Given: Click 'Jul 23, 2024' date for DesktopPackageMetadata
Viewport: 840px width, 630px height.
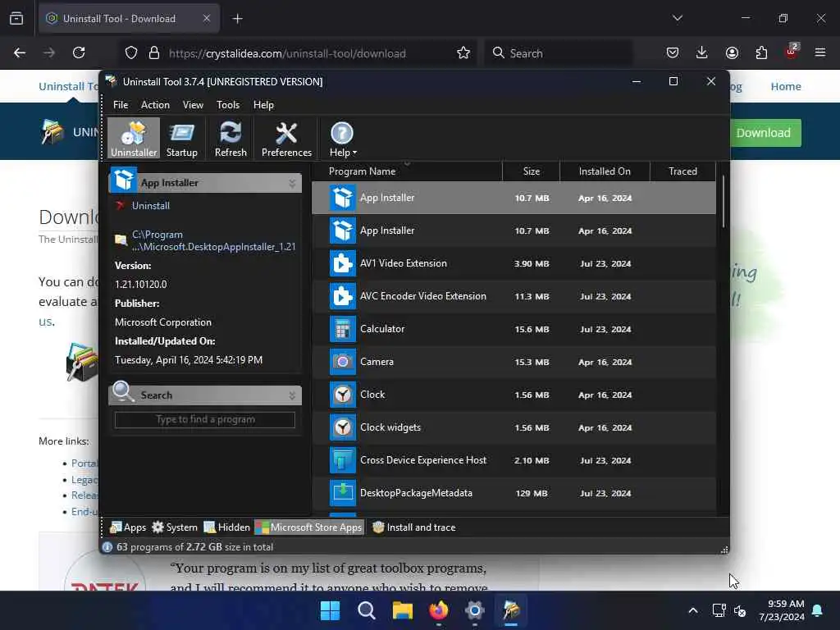Looking at the screenshot, I should (x=605, y=493).
